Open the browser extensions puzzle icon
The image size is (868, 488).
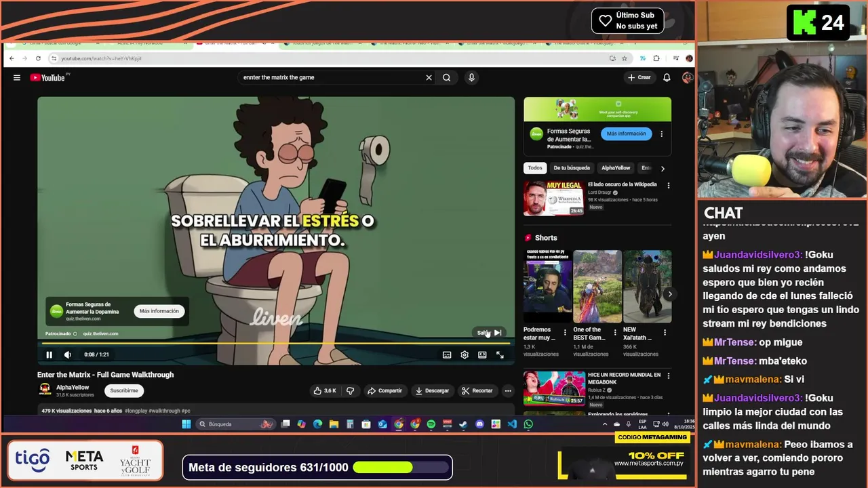pyautogui.click(x=656, y=58)
